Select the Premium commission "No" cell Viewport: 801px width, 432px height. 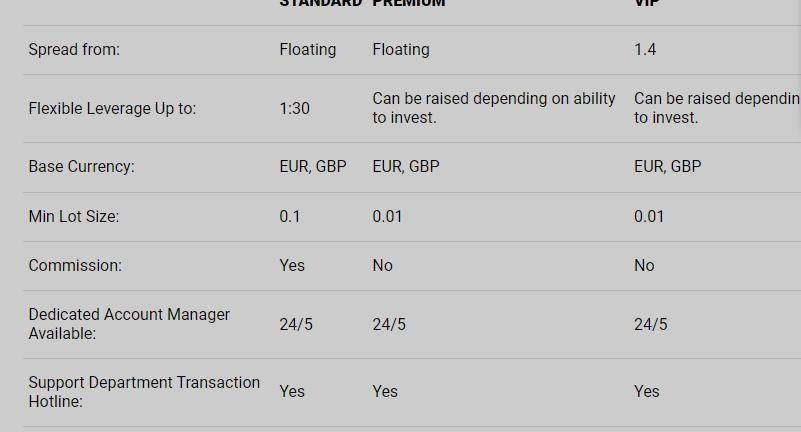click(383, 265)
